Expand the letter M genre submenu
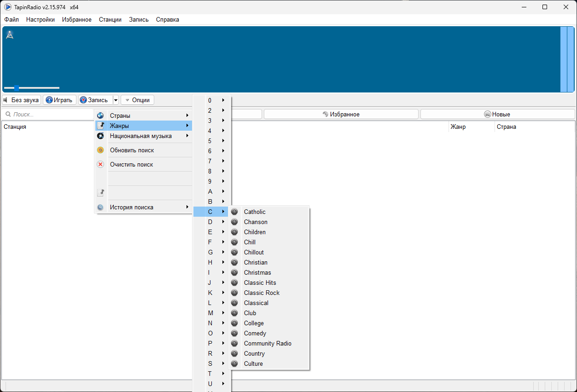 pyautogui.click(x=211, y=313)
